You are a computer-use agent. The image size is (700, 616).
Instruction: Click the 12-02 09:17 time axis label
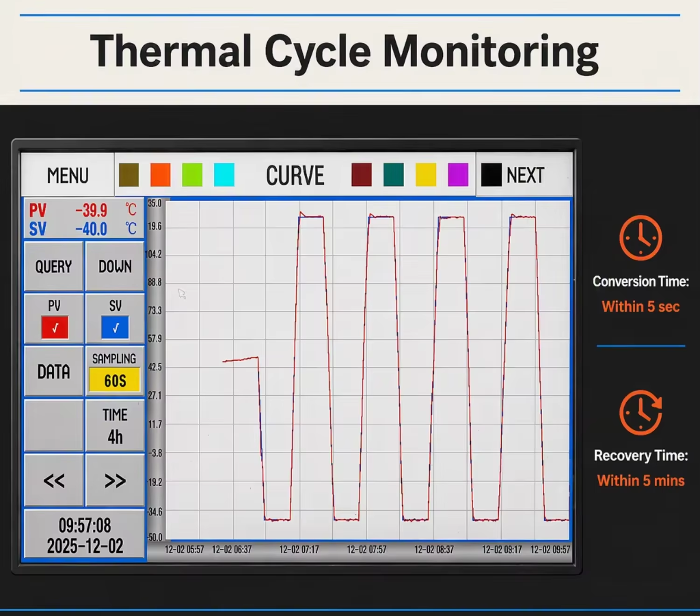(x=502, y=550)
